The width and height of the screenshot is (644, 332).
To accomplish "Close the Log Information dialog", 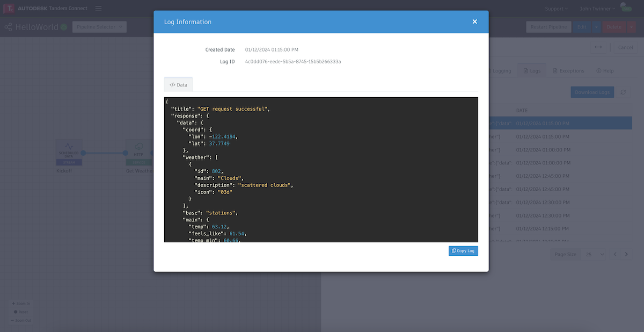I will point(474,22).
